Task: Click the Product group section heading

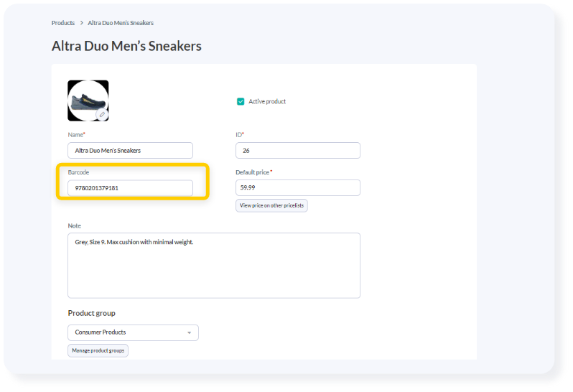Action: click(x=91, y=313)
